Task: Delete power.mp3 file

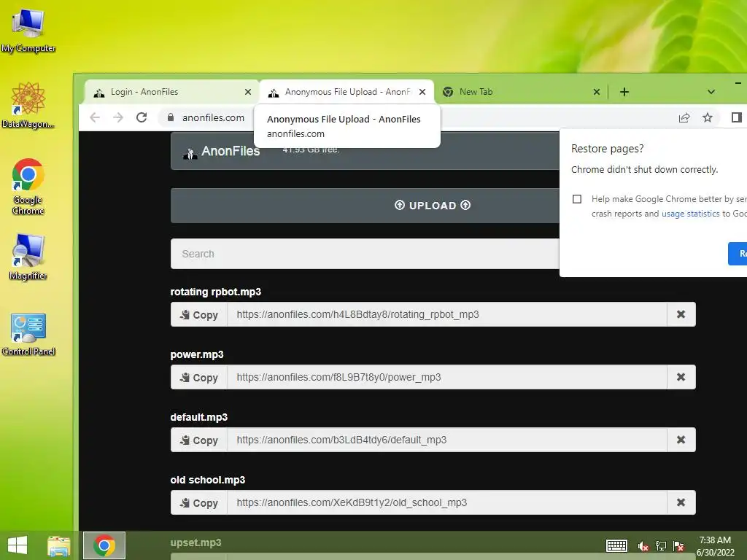Action: tap(681, 377)
